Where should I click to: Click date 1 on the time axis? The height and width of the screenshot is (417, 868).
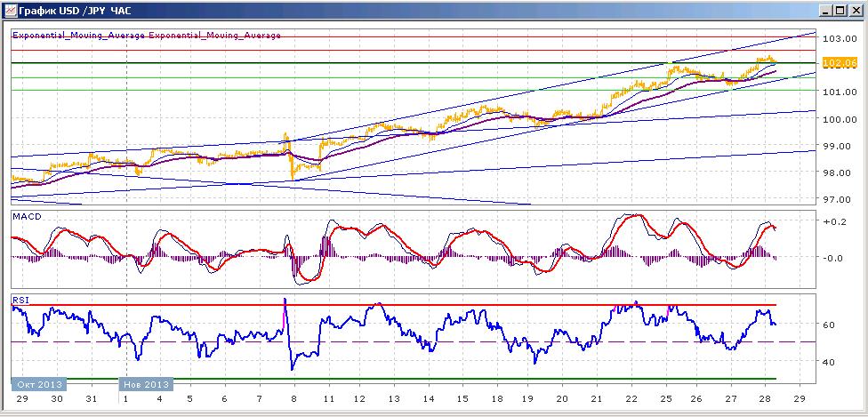point(125,398)
